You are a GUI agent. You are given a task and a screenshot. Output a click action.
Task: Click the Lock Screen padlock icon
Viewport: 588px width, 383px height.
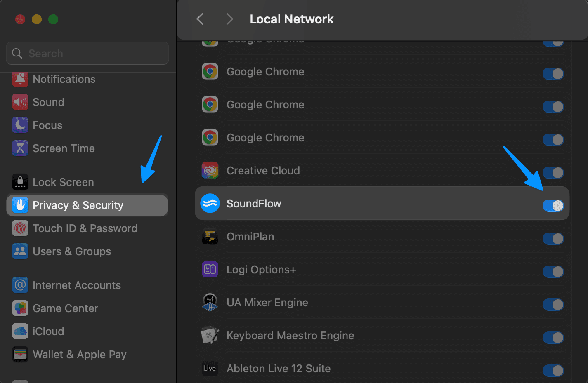click(20, 182)
